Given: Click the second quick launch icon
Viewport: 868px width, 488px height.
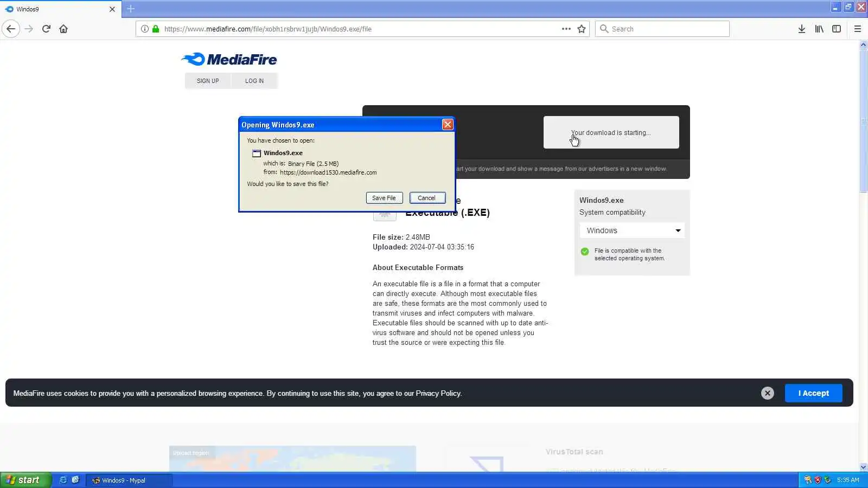Looking at the screenshot, I should coord(75,480).
